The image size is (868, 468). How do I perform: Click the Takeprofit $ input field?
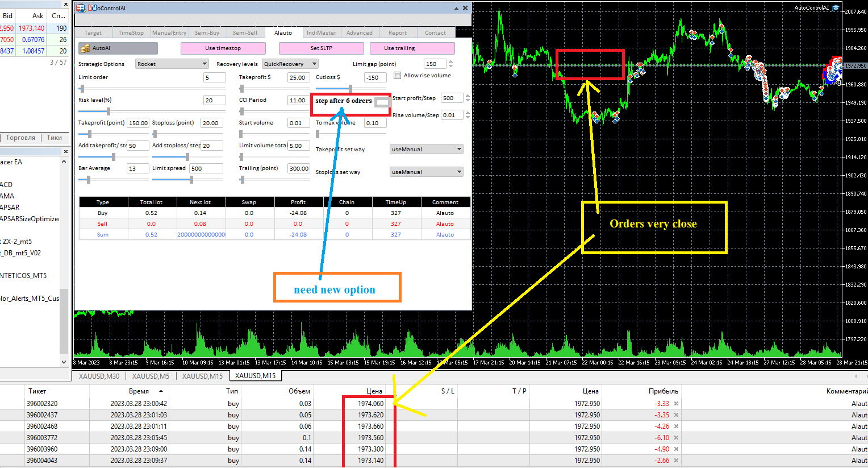point(299,77)
